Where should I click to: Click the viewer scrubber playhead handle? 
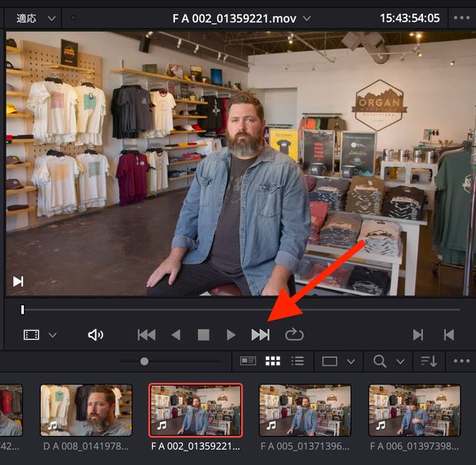point(22,310)
